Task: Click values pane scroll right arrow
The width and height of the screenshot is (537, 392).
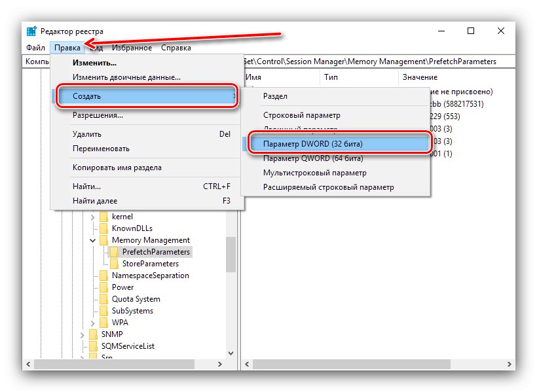Action: pyautogui.click(x=509, y=365)
